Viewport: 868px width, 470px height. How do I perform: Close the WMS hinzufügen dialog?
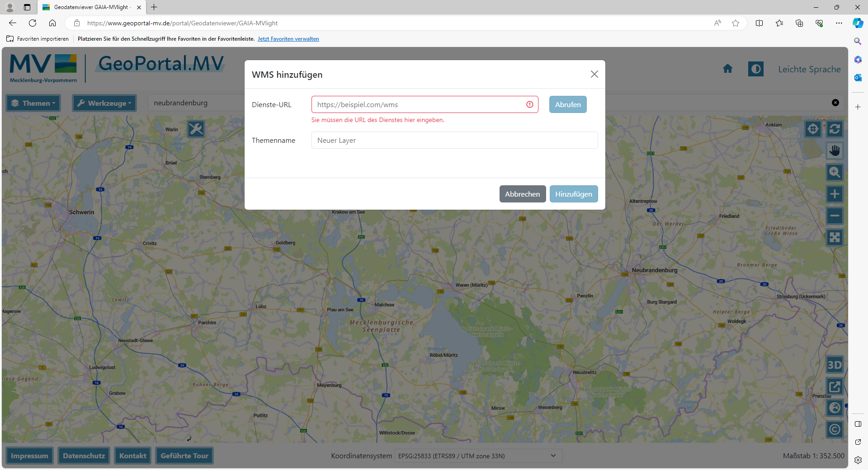[x=594, y=74]
